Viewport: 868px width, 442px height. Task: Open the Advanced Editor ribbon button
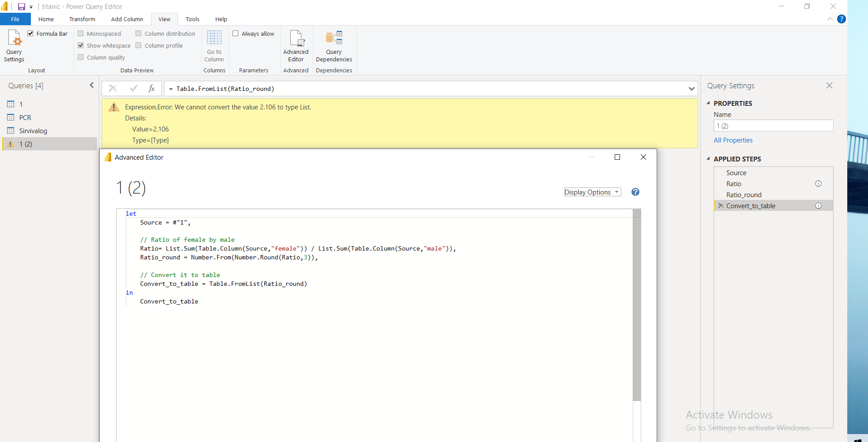point(296,46)
